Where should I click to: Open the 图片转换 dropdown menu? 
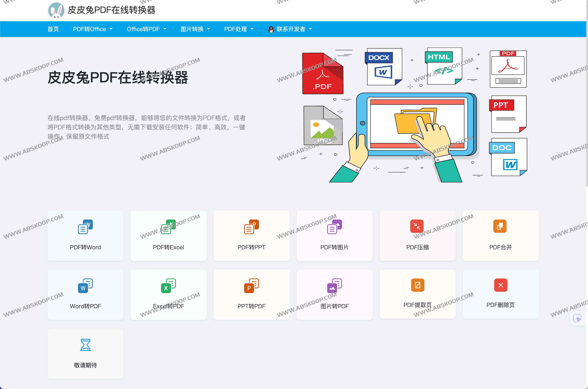195,29
